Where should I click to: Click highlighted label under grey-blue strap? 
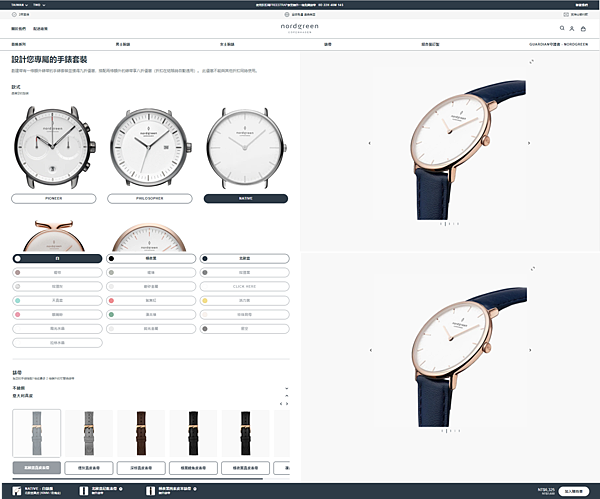coord(37,468)
